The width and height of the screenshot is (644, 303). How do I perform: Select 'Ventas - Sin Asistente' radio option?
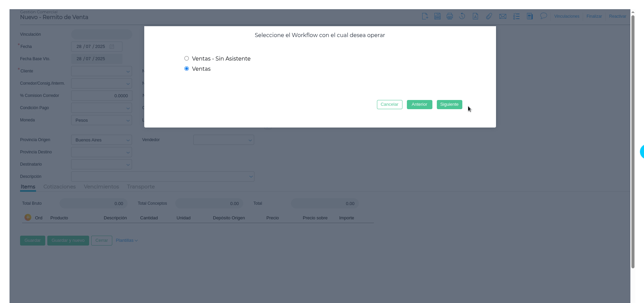click(186, 58)
